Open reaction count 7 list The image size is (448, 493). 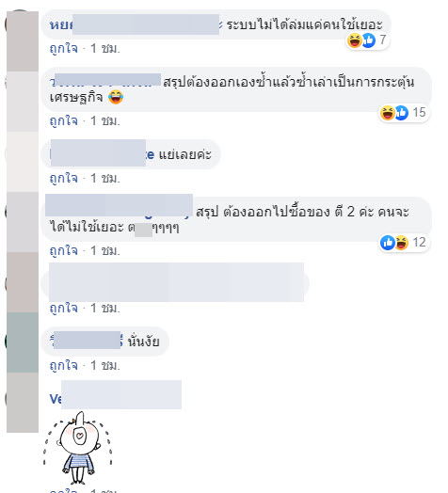tap(382, 40)
